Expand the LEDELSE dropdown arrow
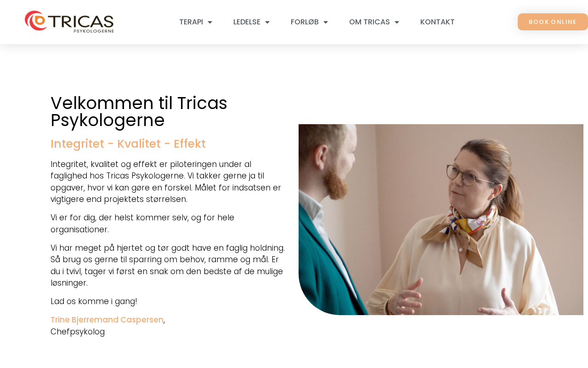The height and width of the screenshot is (368, 588). (267, 22)
